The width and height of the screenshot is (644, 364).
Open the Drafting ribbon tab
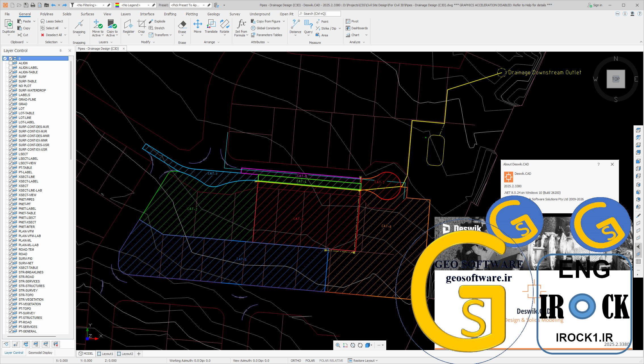(170, 14)
